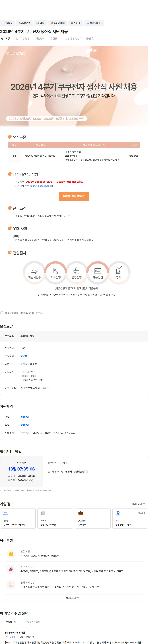
Task: Open the 추천공고 tab
Action: click(55, 38)
